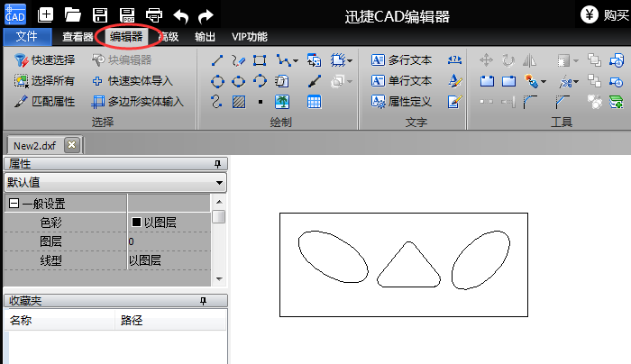Click the Print icon in title bar
631x364 pixels.
coord(154,14)
